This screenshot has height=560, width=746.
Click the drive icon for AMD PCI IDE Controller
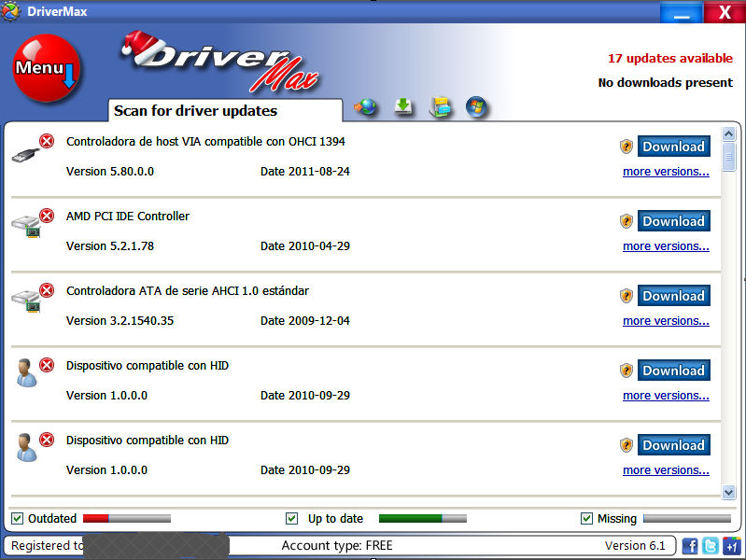[26, 226]
